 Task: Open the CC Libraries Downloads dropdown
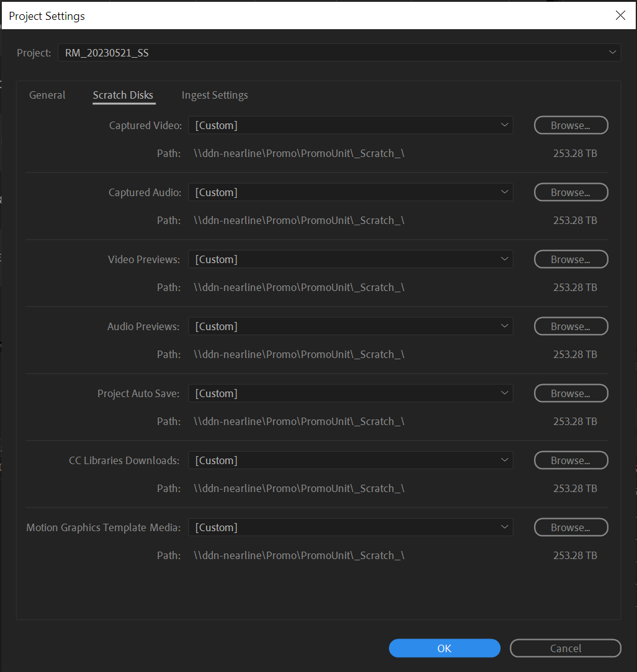[350, 460]
